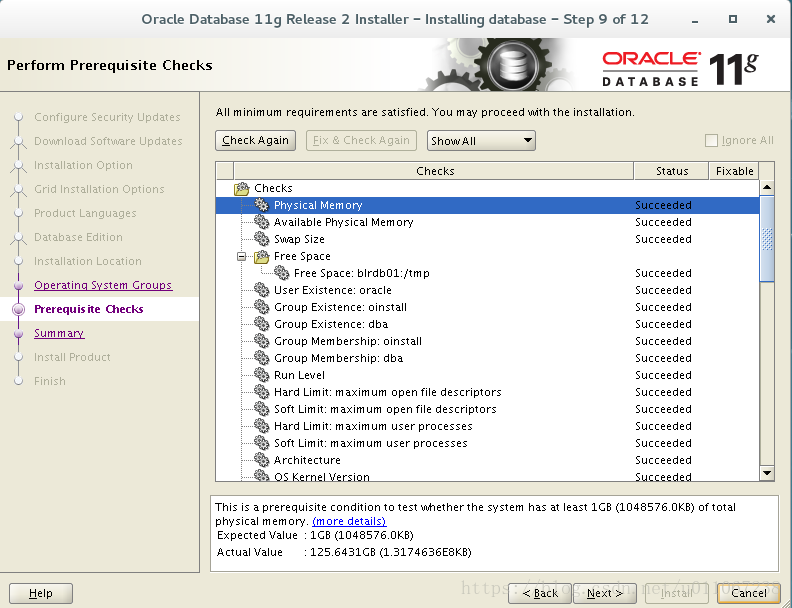Image resolution: width=792 pixels, height=608 pixels.
Task: Select the Run Level check
Action: [x=487, y=375]
